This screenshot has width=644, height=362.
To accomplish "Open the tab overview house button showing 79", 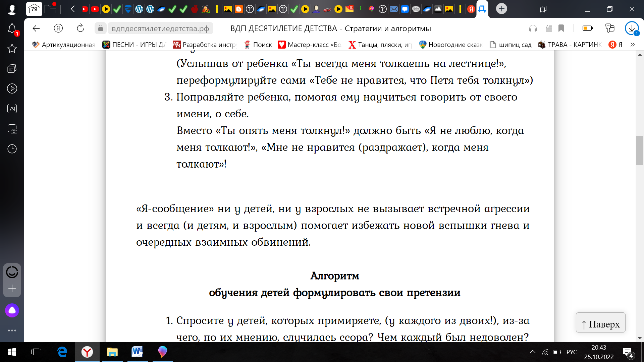I will 34,9.
